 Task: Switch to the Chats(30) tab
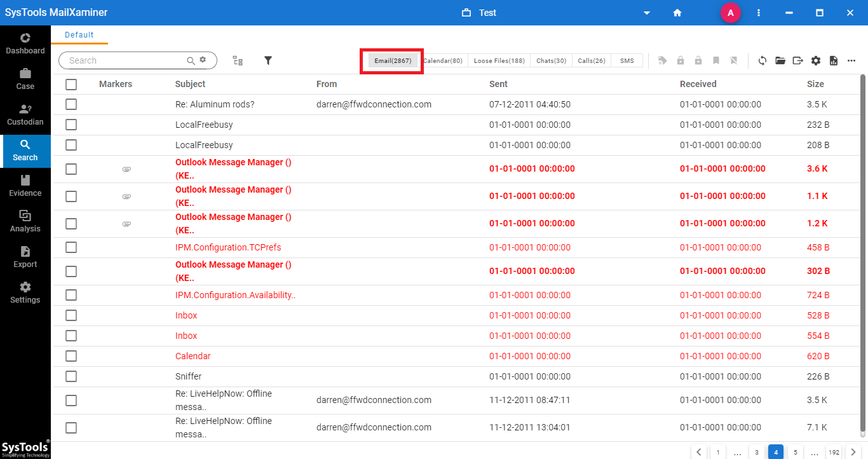click(x=552, y=60)
